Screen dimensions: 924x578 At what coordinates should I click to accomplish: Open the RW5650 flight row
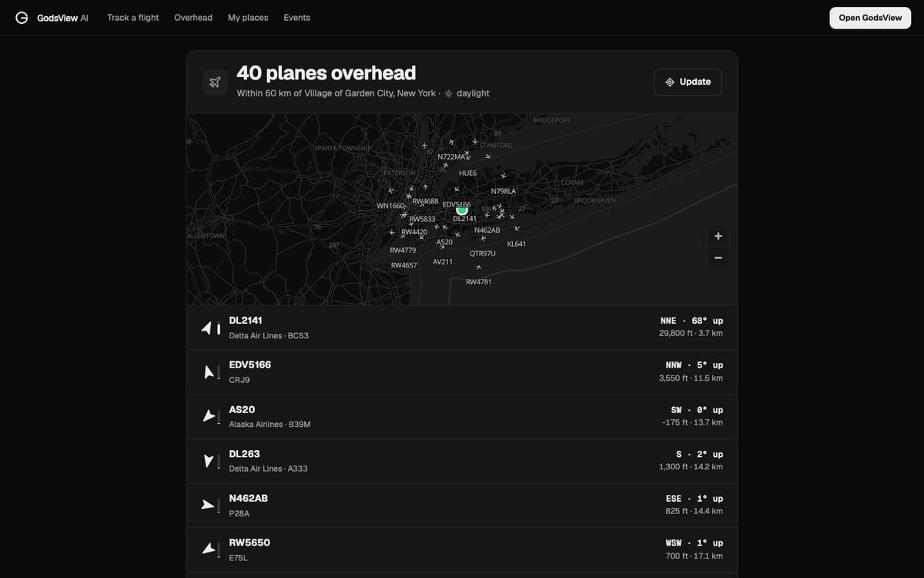click(462, 549)
